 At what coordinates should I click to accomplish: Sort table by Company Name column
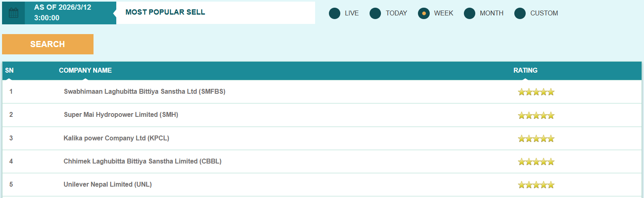pyautogui.click(x=85, y=71)
